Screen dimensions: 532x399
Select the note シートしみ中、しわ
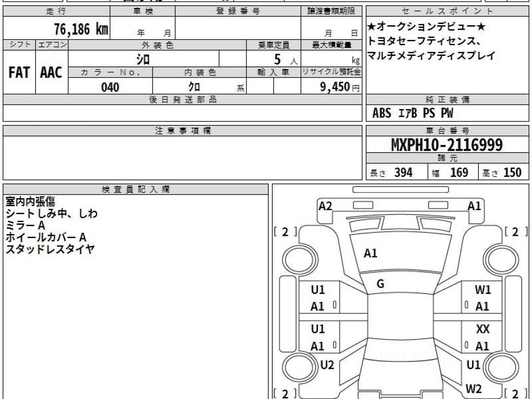coord(51,214)
